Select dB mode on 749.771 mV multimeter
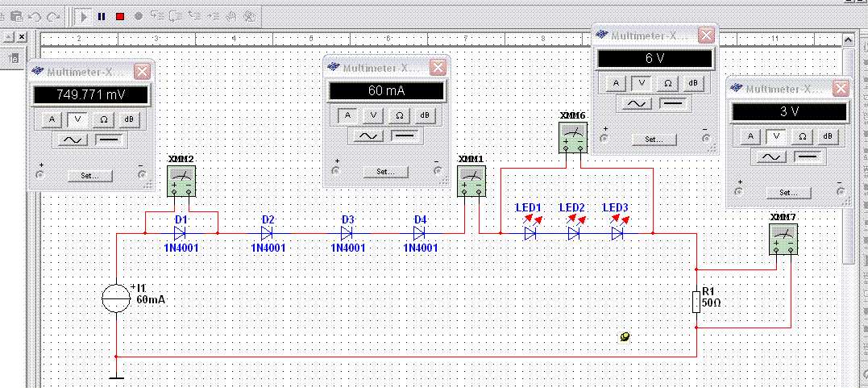This screenshot has height=388, width=868. pos(129,119)
